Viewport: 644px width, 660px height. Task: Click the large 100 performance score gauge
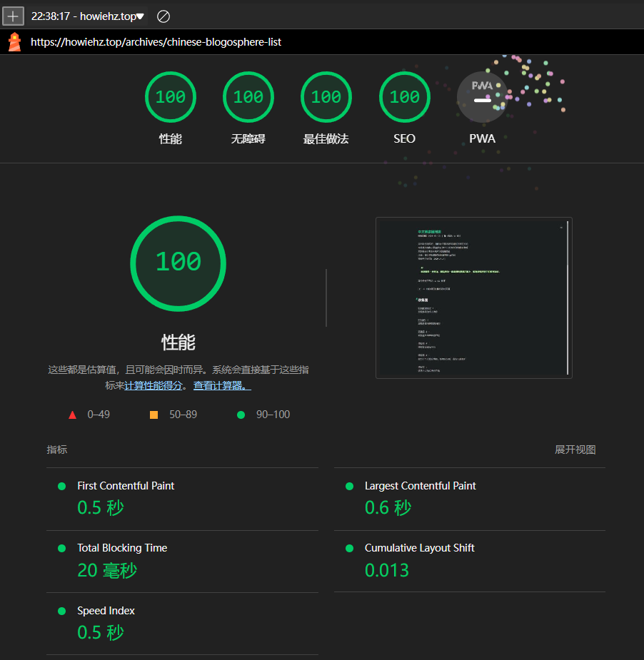pos(178,263)
